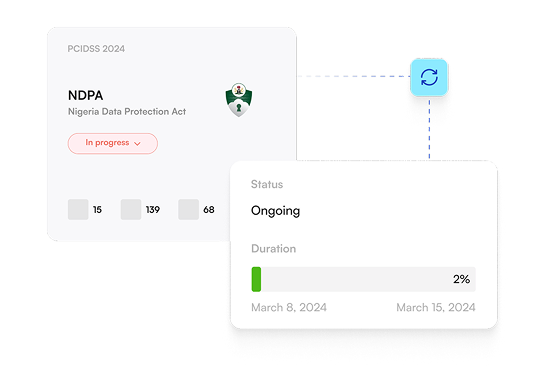555x368 pixels.
Task: Open the In progress status dropdown
Action: point(113,143)
